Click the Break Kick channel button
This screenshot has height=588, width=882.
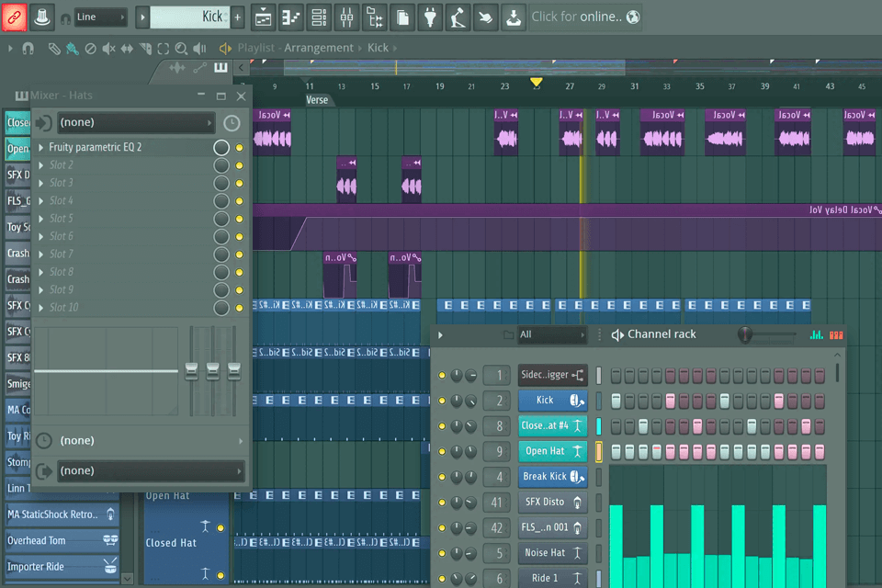coord(552,477)
